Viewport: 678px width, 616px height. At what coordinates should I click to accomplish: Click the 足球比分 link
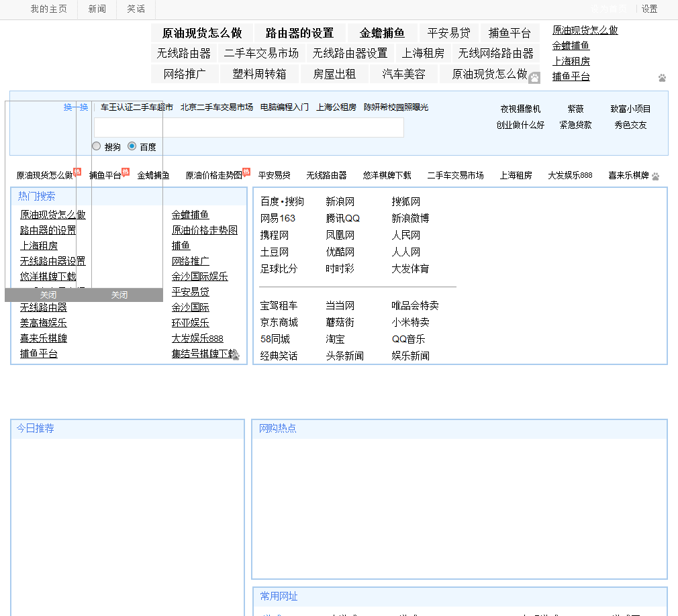click(x=279, y=269)
